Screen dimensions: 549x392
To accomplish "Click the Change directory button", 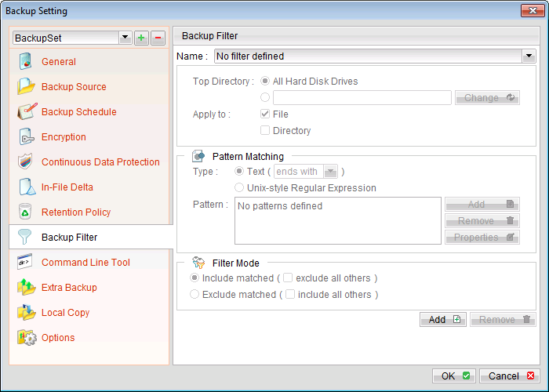I will tap(487, 98).
